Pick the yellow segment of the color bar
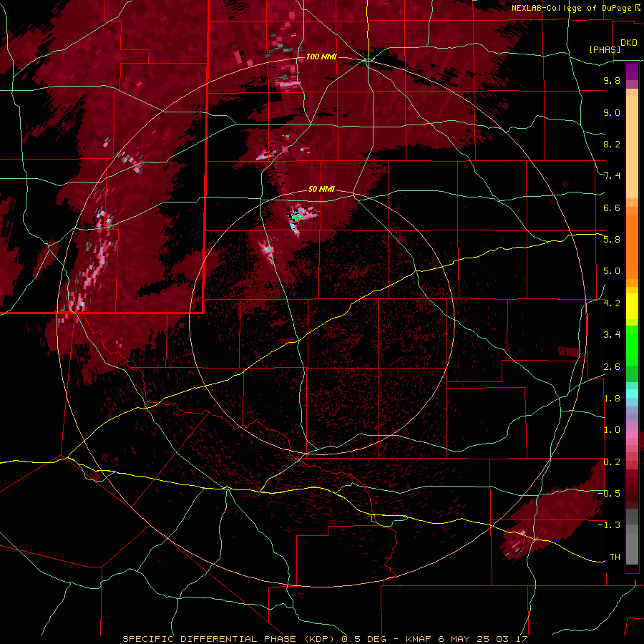The height and width of the screenshot is (644, 644). click(632, 306)
